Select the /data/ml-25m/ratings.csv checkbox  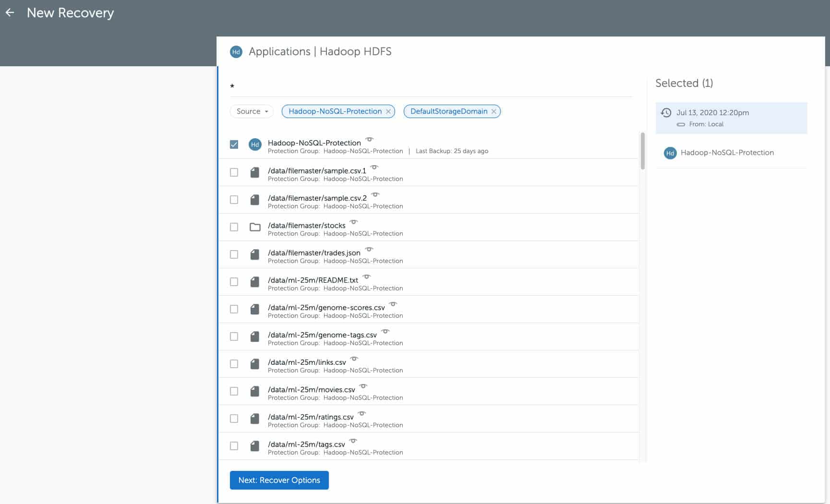(x=234, y=419)
